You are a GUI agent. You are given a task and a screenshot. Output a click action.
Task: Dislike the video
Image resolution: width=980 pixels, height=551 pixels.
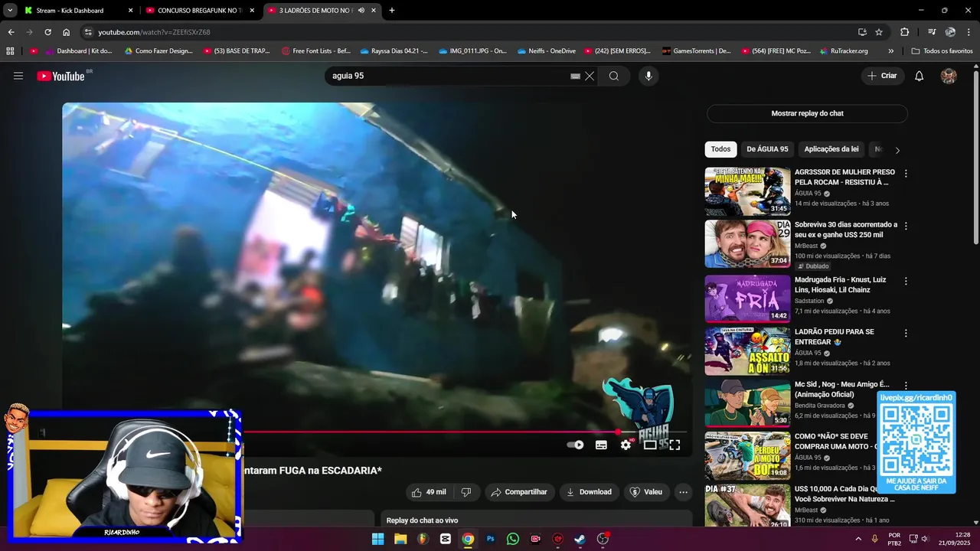click(x=466, y=492)
